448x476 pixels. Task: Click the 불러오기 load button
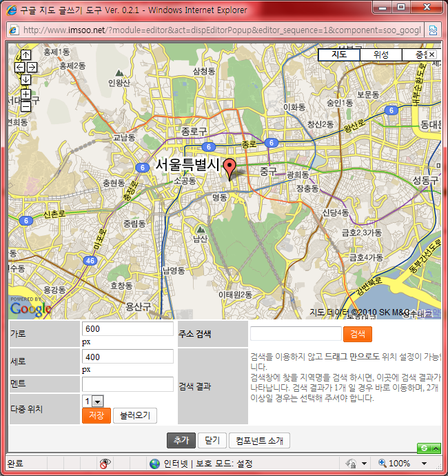(x=135, y=415)
